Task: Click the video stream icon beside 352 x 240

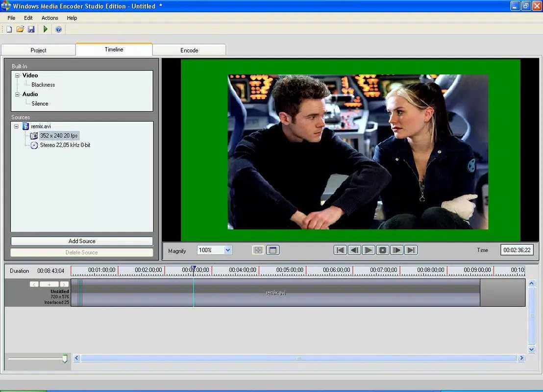Action: click(x=34, y=135)
